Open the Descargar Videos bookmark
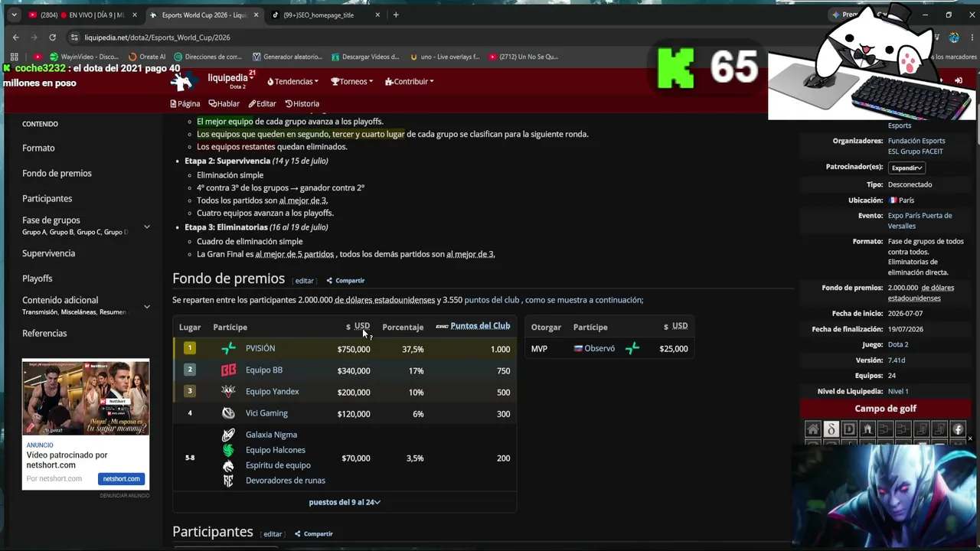The image size is (980, 551). [365, 57]
